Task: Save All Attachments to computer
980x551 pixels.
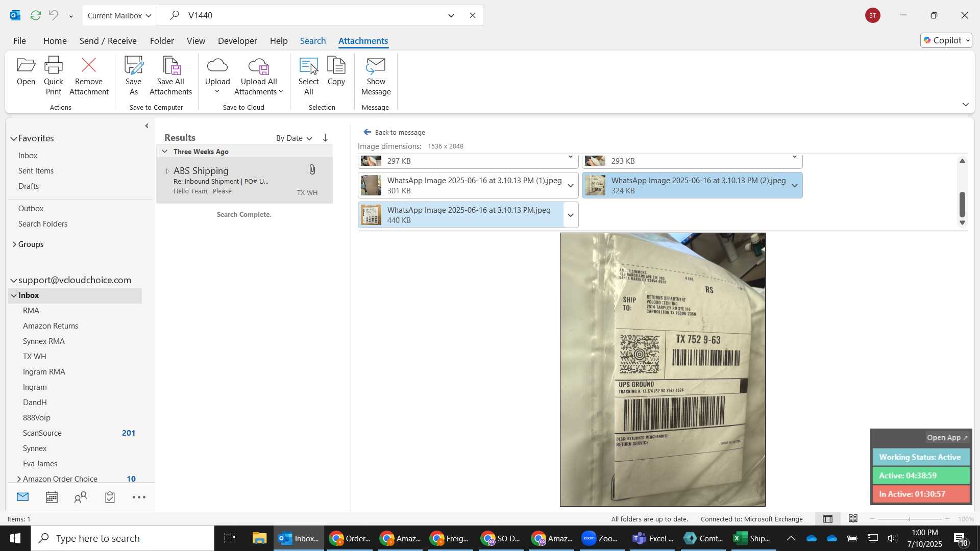Action: [x=170, y=76]
